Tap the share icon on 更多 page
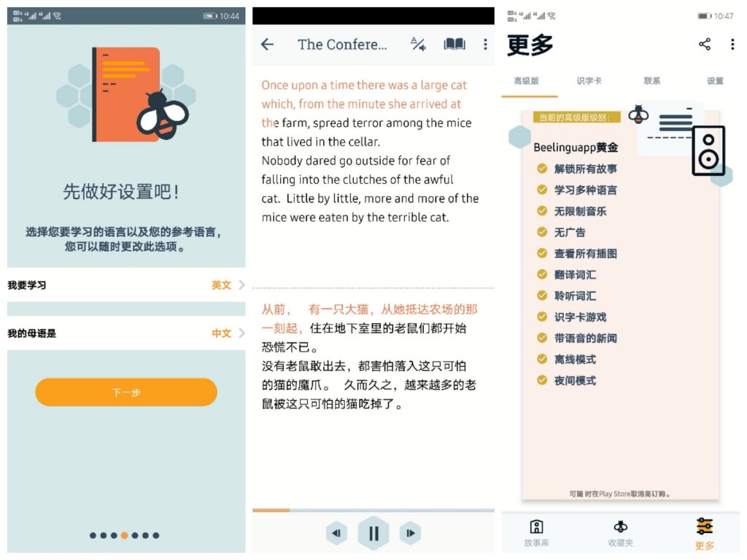 point(705,44)
